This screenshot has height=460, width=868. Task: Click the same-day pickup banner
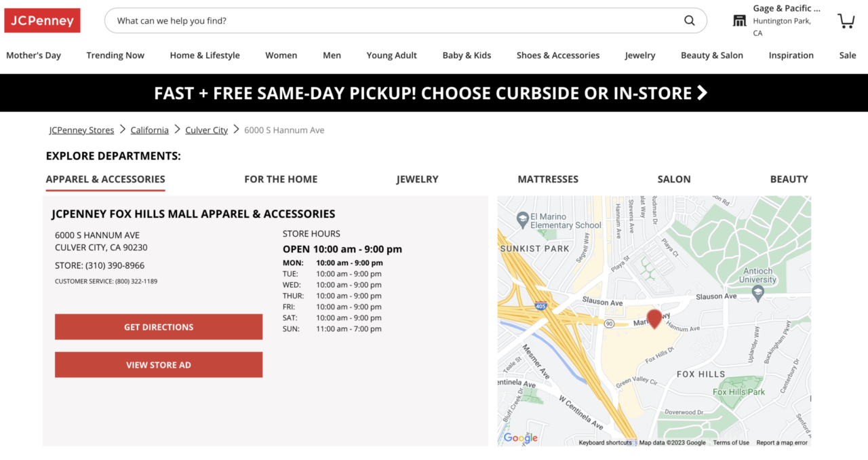pos(434,93)
